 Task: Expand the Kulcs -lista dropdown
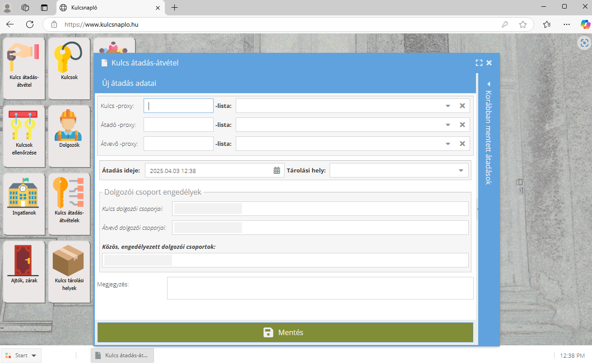pos(448,106)
